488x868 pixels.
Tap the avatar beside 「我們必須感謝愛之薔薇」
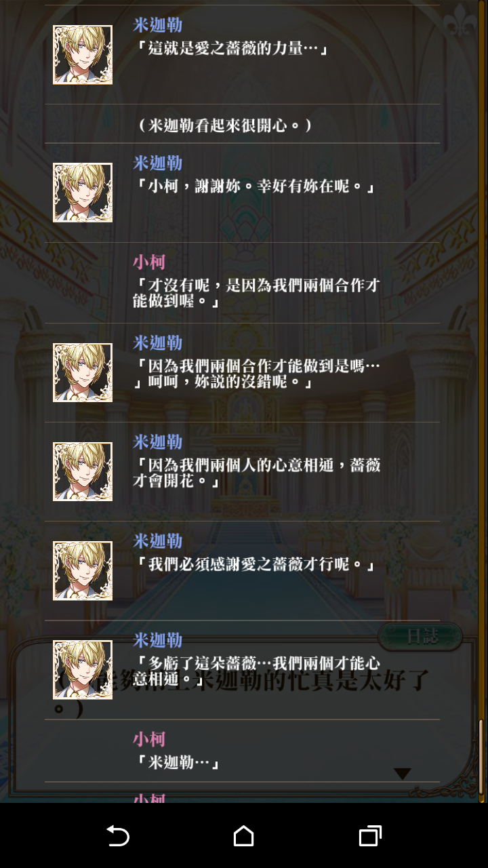point(83,570)
